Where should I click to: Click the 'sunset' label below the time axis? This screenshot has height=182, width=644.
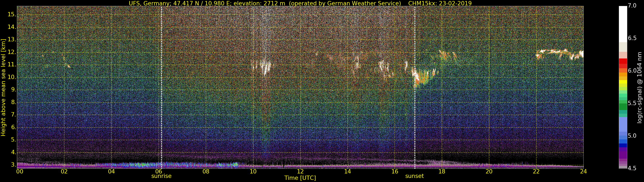pos(415,176)
